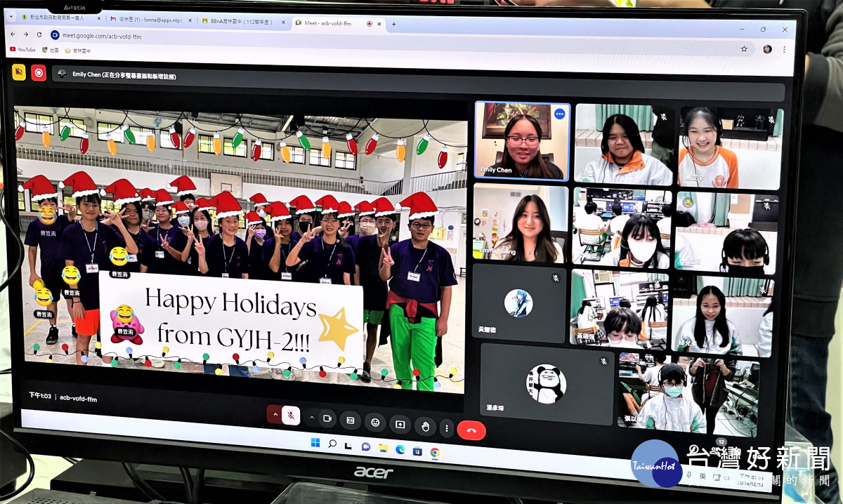This screenshot has height=504, width=843.
Task: Open Windows taskbar search
Action: (x=332, y=444)
